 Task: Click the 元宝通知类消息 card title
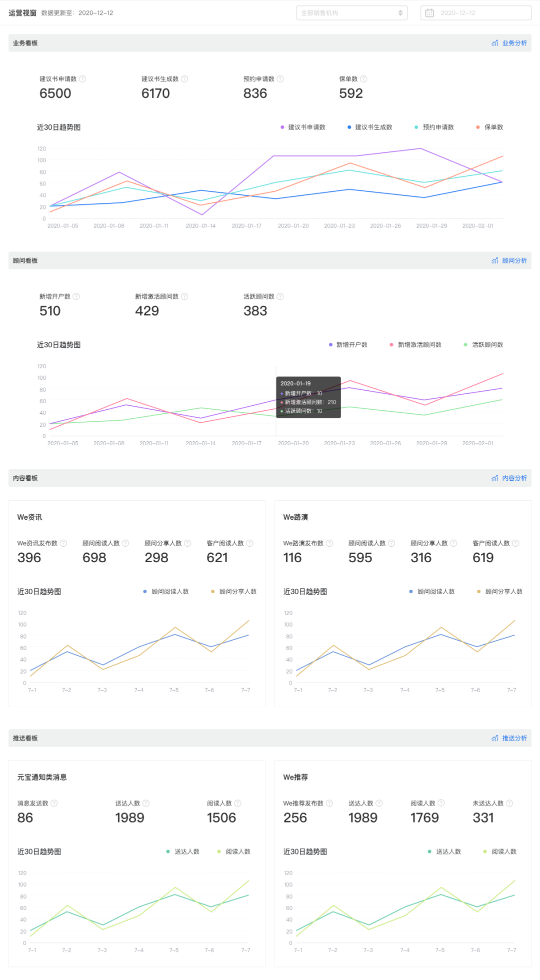point(42,777)
